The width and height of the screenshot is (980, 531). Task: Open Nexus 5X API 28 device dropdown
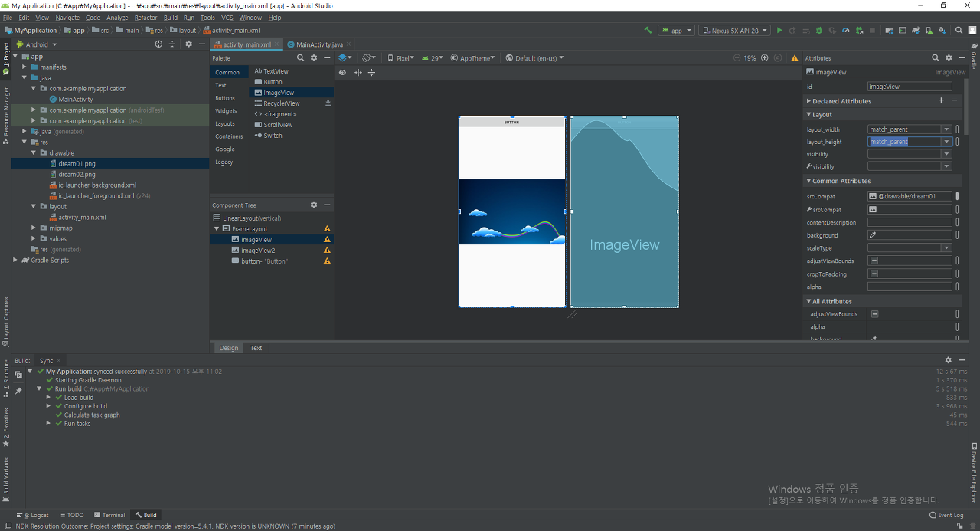coord(734,31)
